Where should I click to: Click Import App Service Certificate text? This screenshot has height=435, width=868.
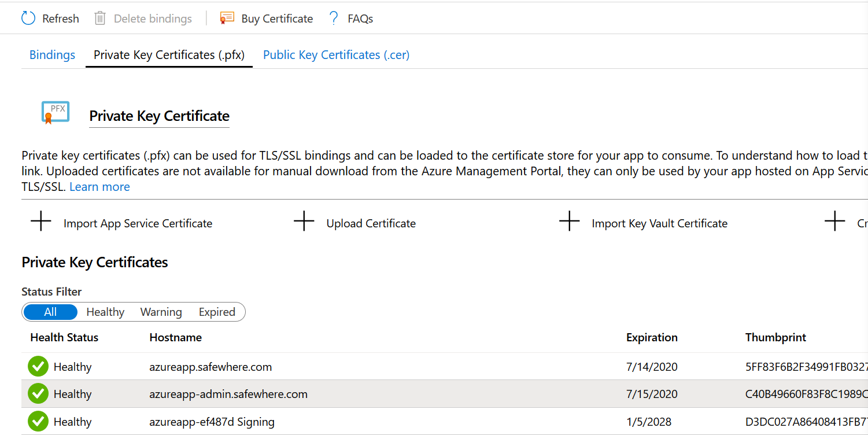(138, 223)
